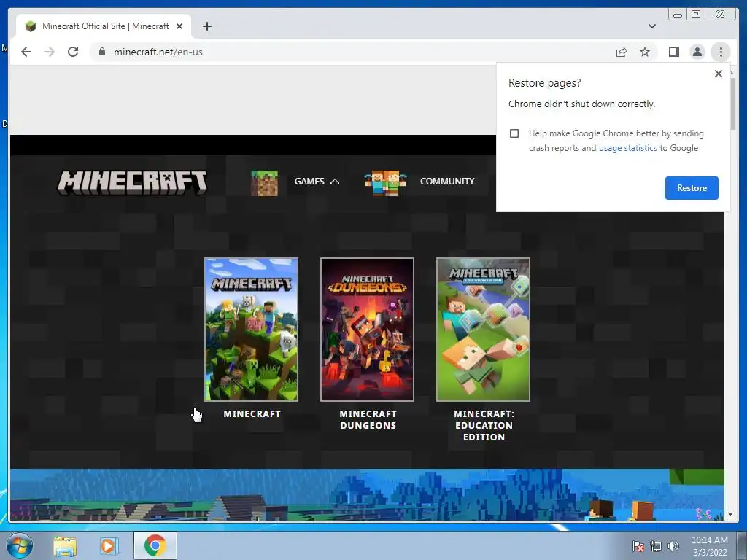The height and width of the screenshot is (560, 747).
Task: Click the chevron next to Games
Action: point(335,182)
